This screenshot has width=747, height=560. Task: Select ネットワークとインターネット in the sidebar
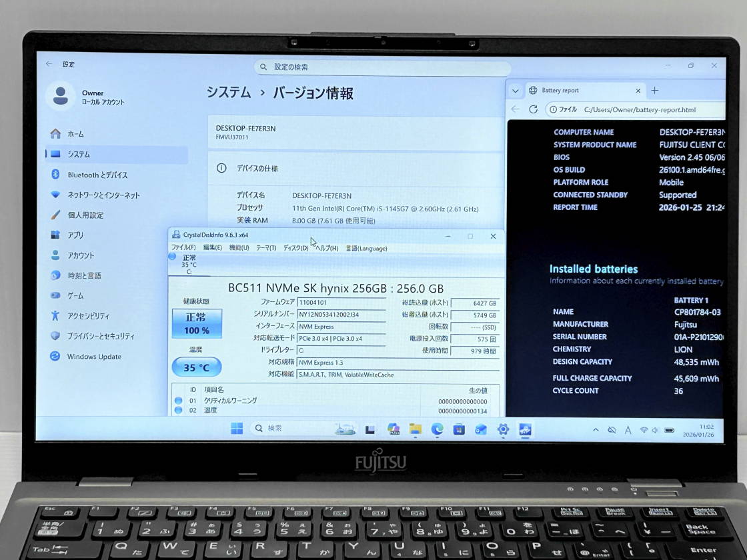pyautogui.click(x=103, y=195)
